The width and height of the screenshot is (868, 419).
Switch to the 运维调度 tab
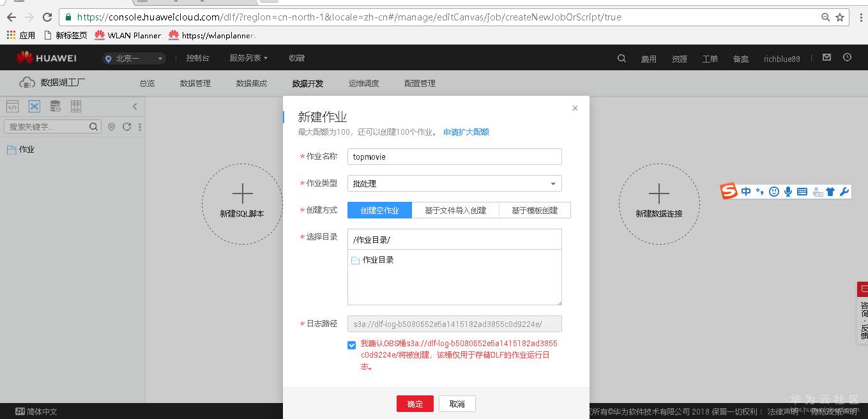364,84
